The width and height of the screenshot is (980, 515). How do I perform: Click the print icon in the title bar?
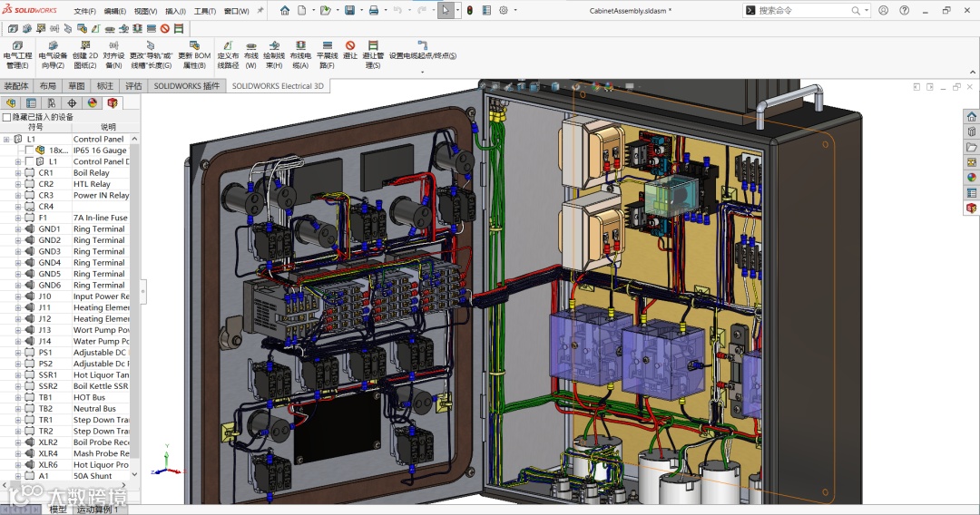pyautogui.click(x=373, y=11)
